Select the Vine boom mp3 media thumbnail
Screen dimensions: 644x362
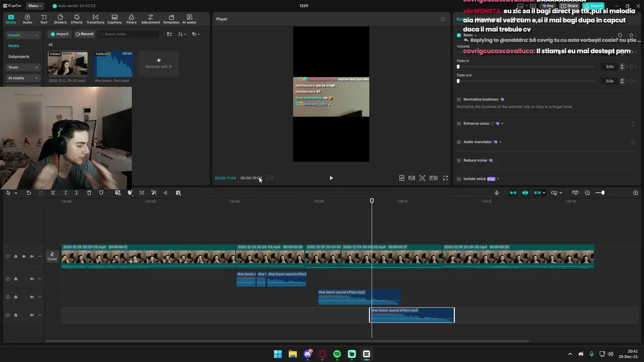(x=113, y=63)
